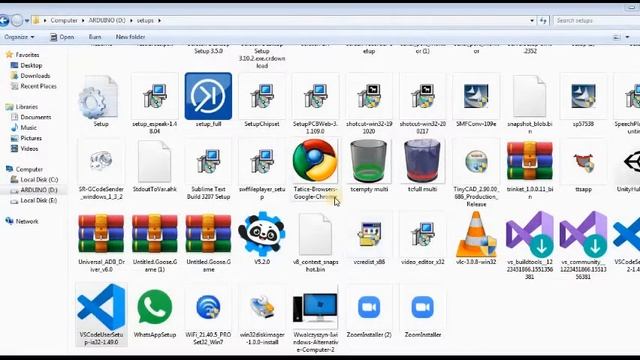Select Untitled.Goose.Game (1) archive

click(155, 233)
